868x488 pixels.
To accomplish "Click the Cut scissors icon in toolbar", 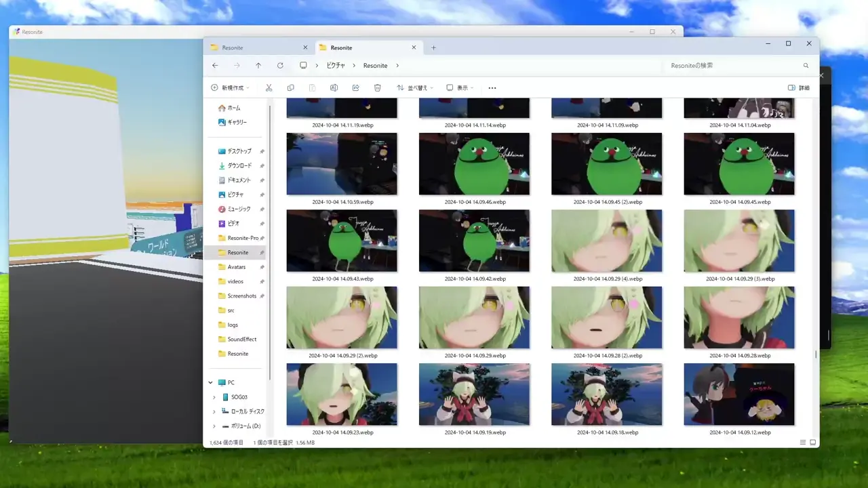I will (x=269, y=88).
